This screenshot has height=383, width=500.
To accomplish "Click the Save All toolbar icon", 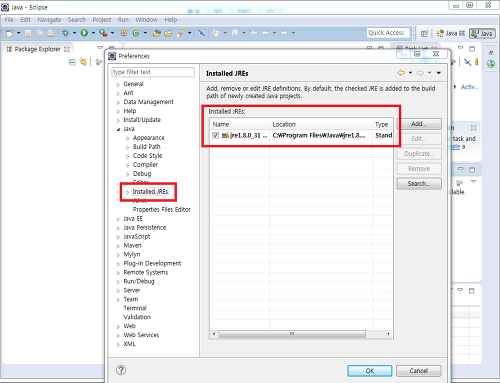I will coord(39,33).
